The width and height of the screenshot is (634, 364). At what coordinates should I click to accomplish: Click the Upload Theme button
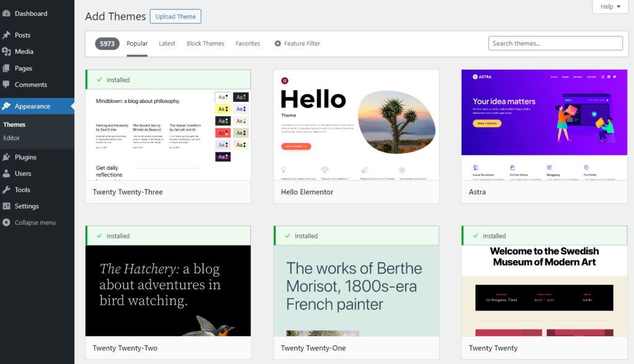coord(175,16)
